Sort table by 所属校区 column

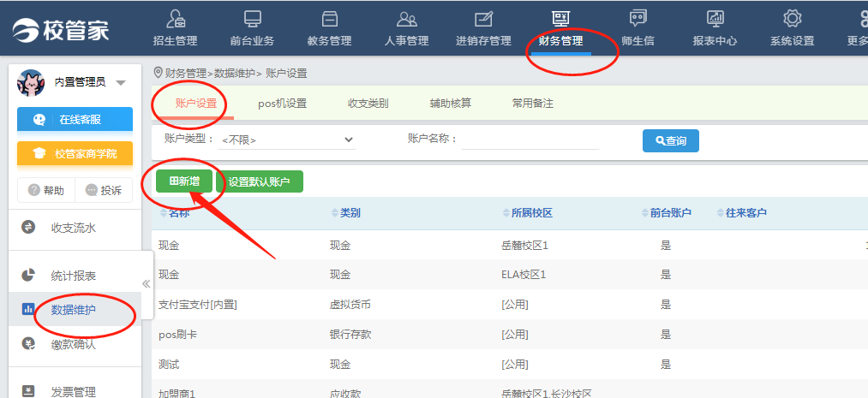coord(528,213)
